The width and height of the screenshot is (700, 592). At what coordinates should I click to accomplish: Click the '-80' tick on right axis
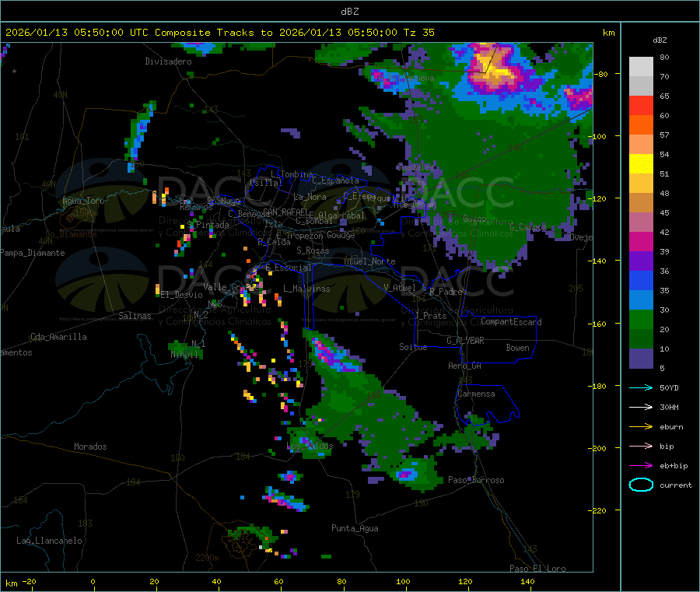pos(600,74)
